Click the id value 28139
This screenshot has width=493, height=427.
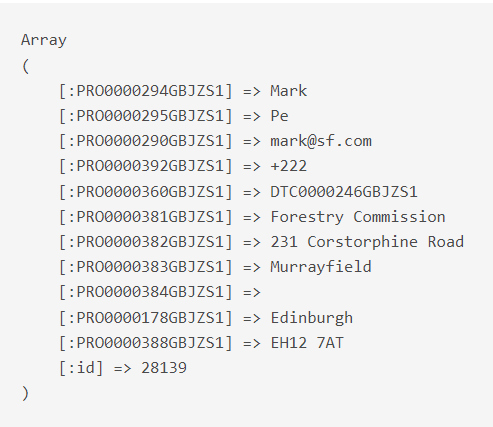coord(164,368)
